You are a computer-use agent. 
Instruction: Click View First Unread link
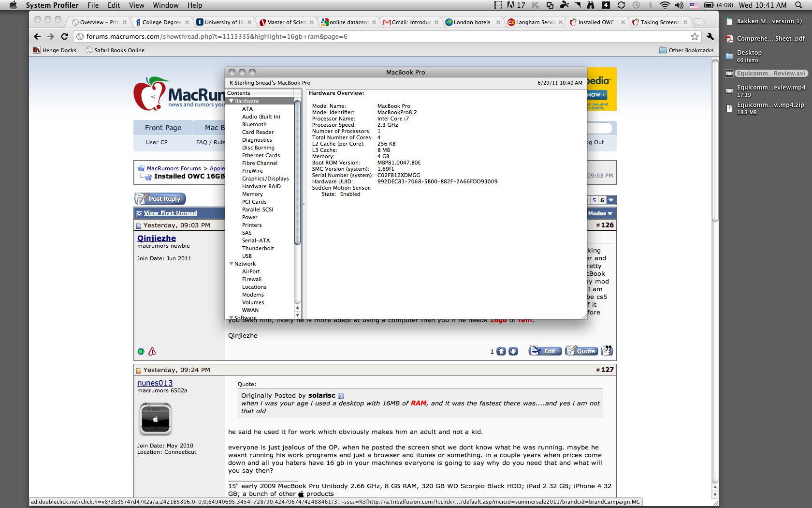pyautogui.click(x=170, y=213)
